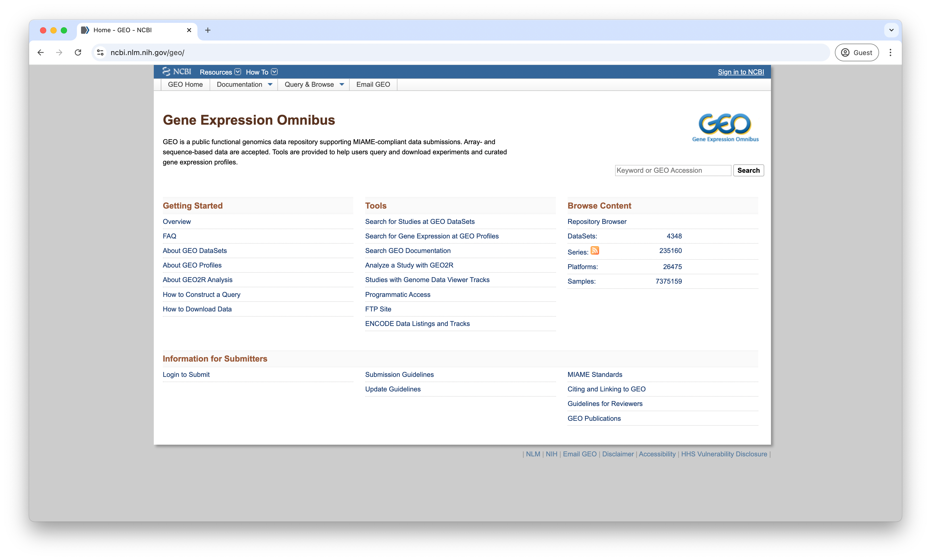
Task: Close the Home - GEO - NCBI tab
Action: point(189,30)
